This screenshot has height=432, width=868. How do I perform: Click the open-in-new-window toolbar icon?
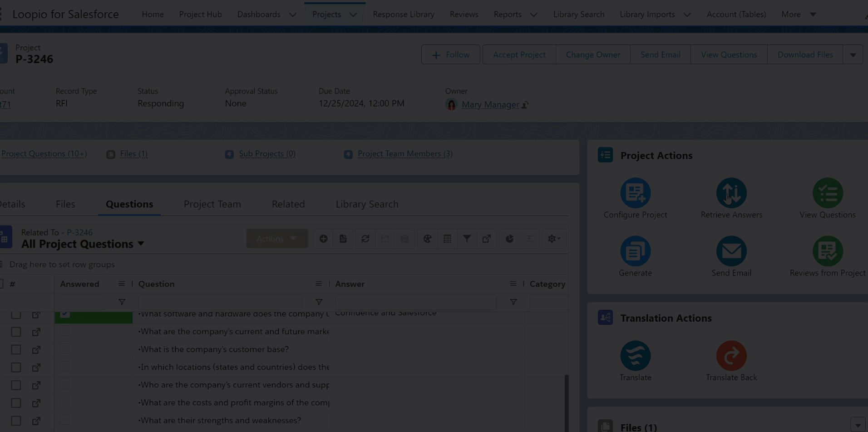(486, 239)
